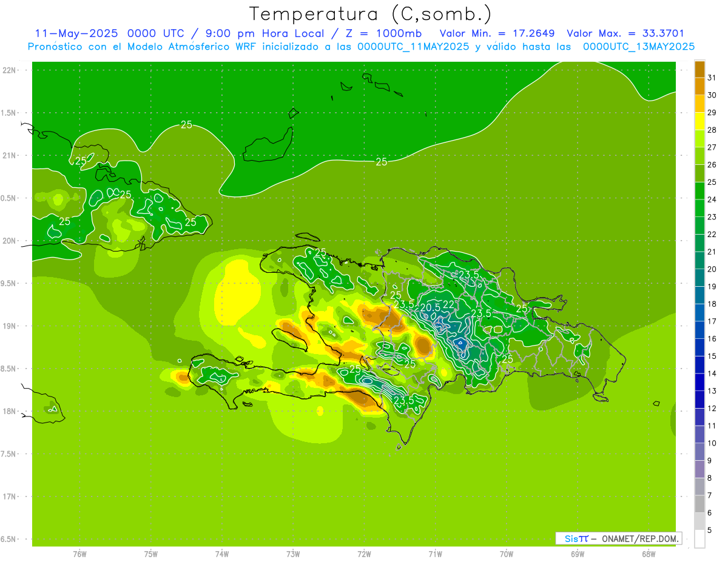Click the legend value "31"
This screenshot has width=728, height=562.
pyautogui.click(x=712, y=78)
